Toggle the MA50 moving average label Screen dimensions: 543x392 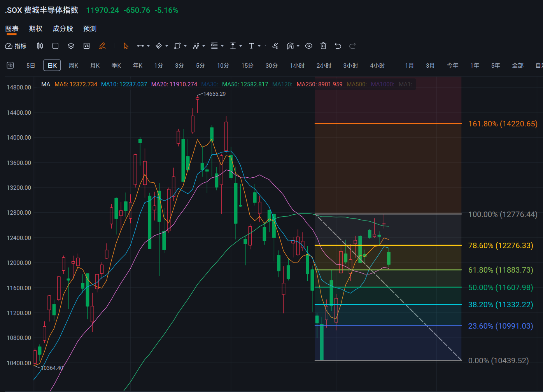click(245, 84)
